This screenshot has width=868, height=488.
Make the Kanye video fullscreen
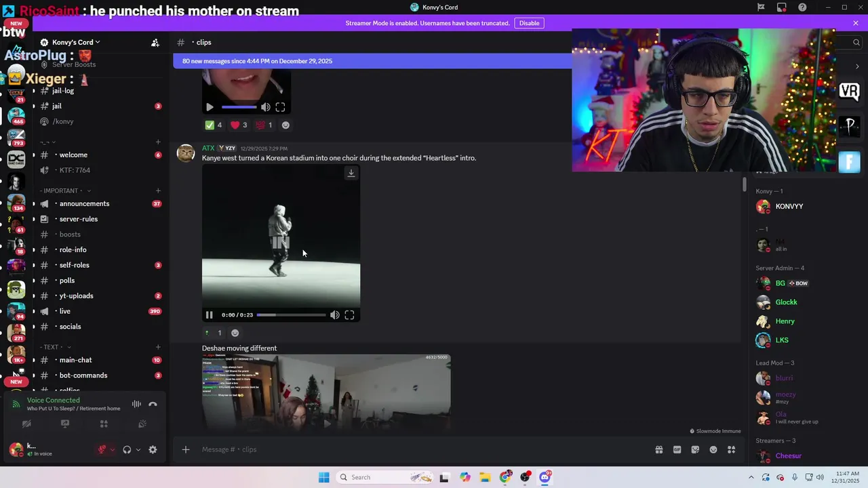point(349,315)
